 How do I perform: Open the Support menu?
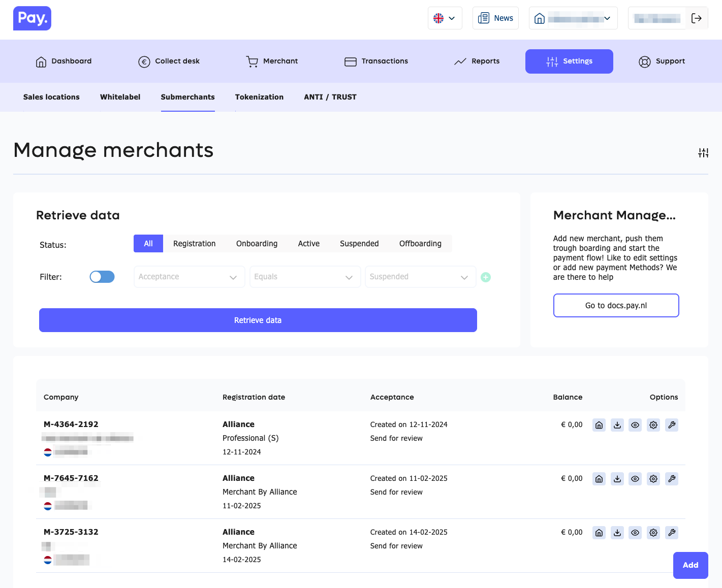coord(662,61)
